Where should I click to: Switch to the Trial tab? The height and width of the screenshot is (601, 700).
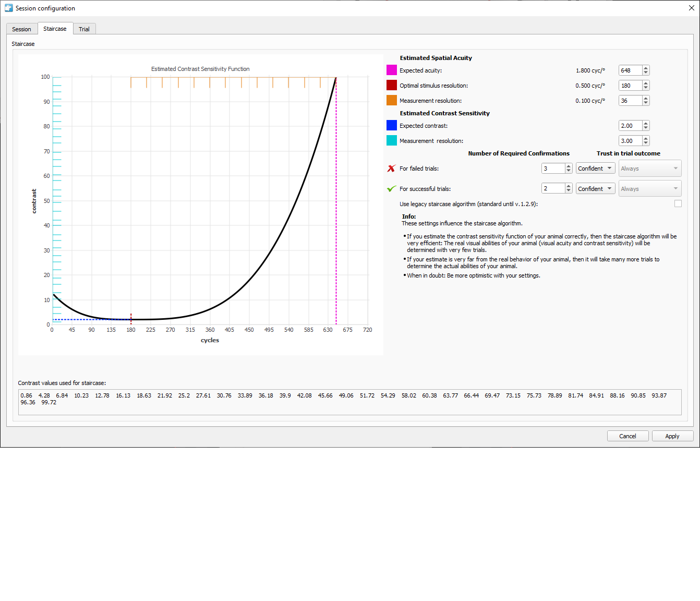point(84,29)
